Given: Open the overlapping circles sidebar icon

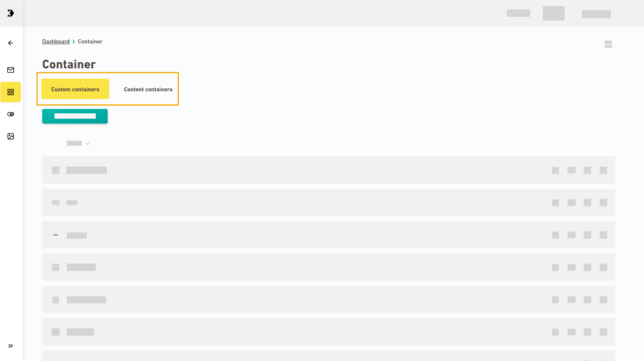Looking at the screenshot, I should point(11,114).
